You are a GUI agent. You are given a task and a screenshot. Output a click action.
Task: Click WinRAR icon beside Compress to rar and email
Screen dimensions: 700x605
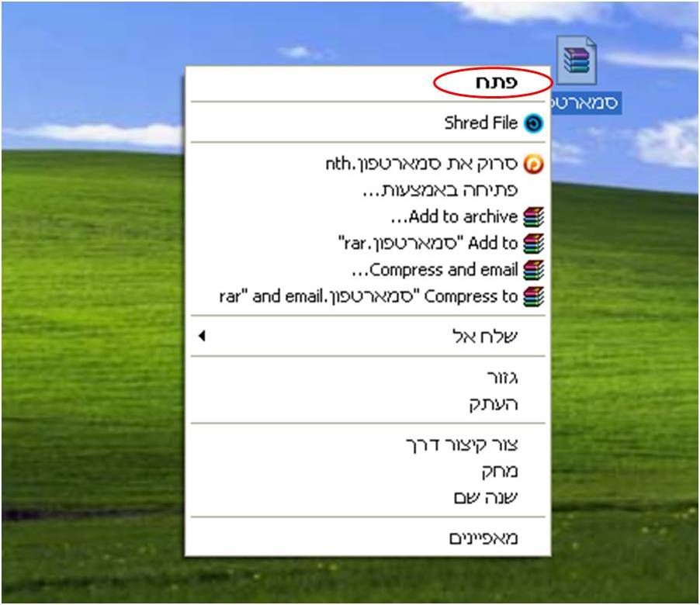pyautogui.click(x=533, y=297)
